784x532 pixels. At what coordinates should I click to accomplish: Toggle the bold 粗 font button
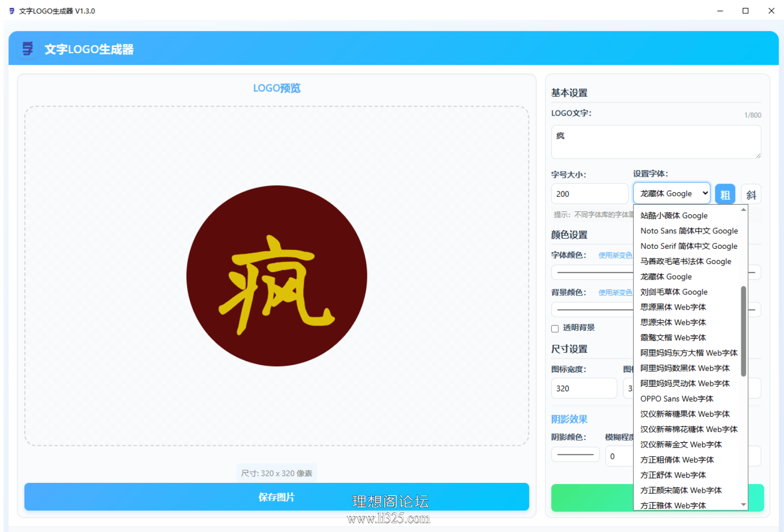click(x=725, y=194)
